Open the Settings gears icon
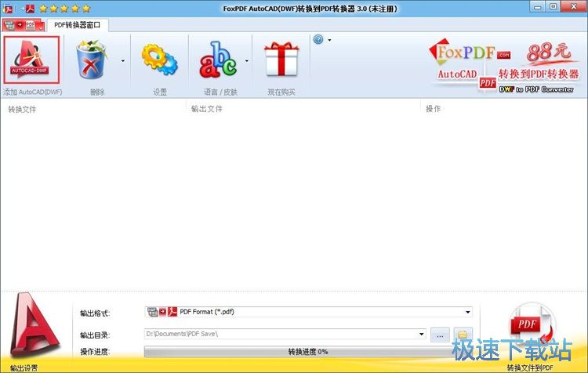Image resolution: width=588 pixels, height=373 pixels. click(159, 60)
